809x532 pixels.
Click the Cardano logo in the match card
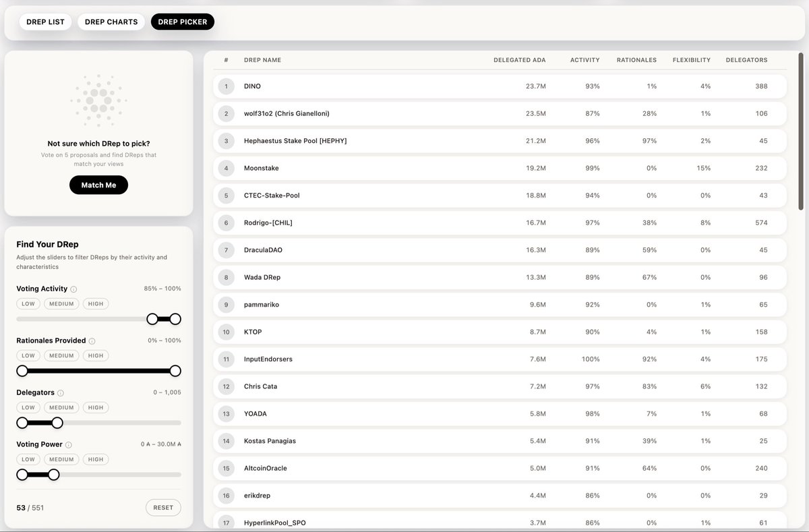[x=98, y=100]
